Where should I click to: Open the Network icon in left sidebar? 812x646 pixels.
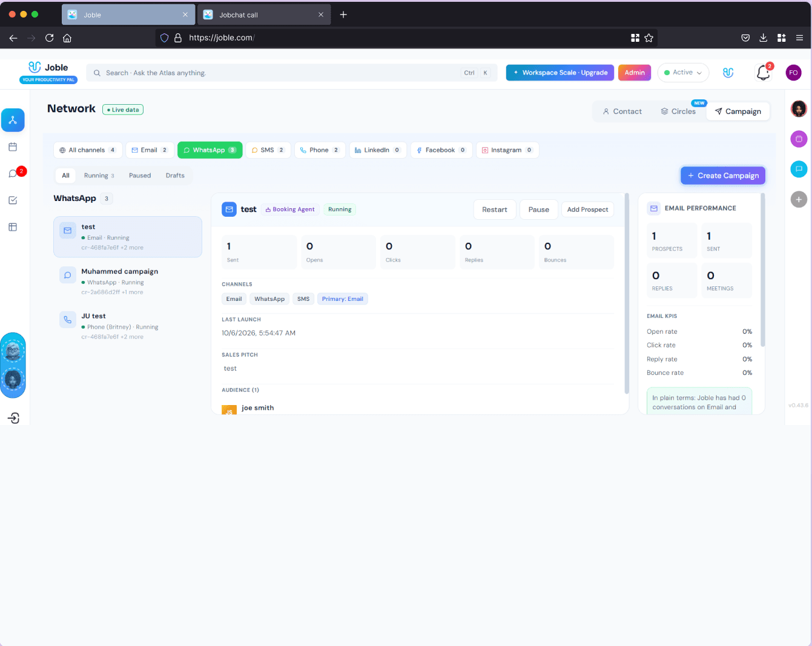click(13, 120)
